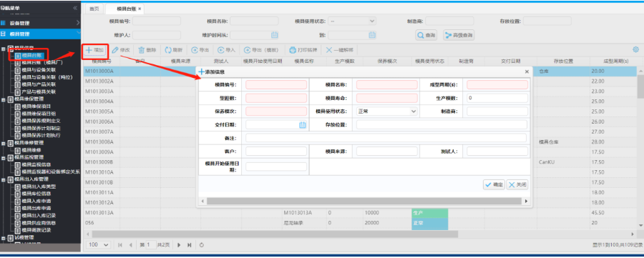Go to the next page of the grid

tap(179, 245)
